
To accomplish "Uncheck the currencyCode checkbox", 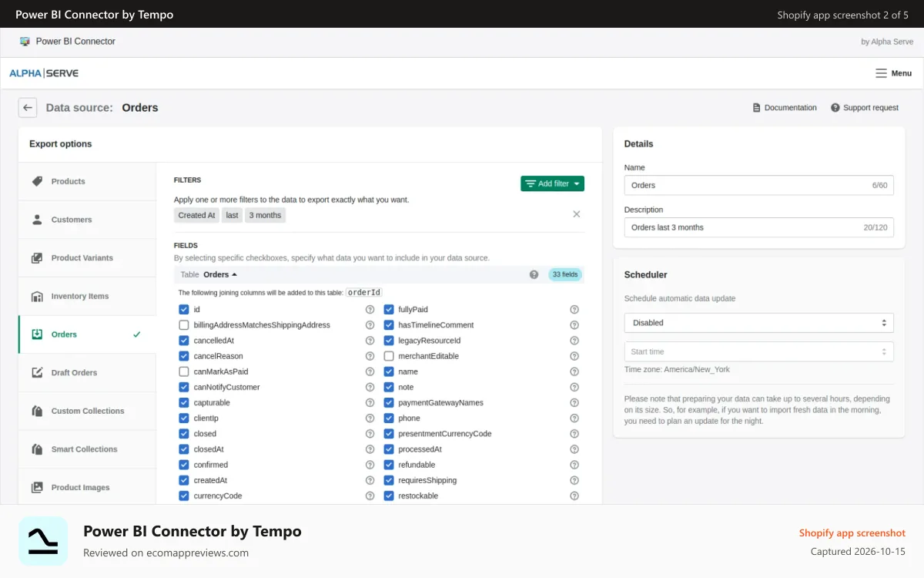I will tap(184, 496).
